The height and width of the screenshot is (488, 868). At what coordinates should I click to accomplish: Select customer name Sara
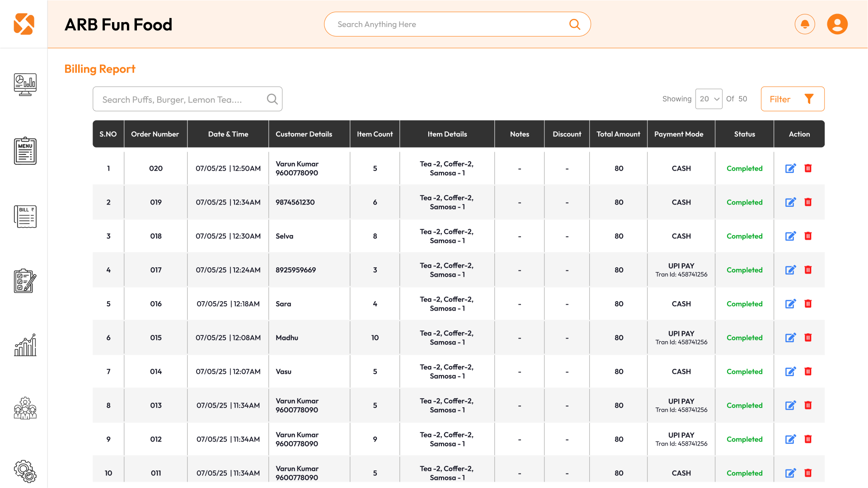click(283, 304)
